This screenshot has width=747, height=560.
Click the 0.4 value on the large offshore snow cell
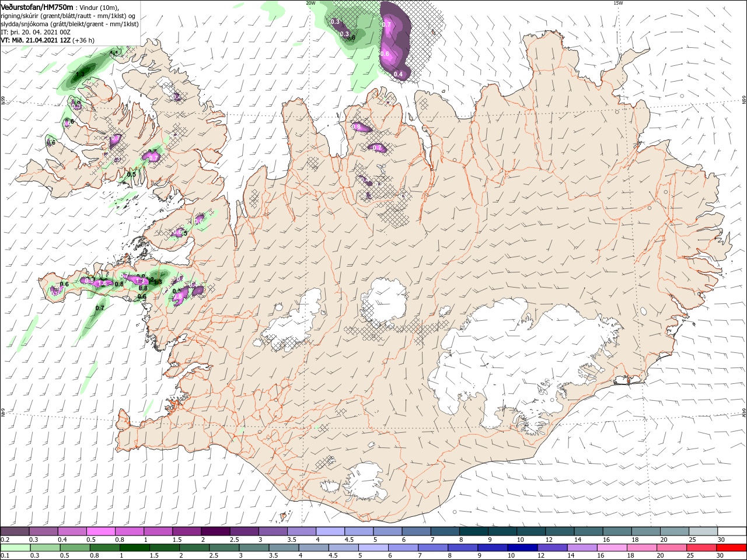tap(398, 74)
